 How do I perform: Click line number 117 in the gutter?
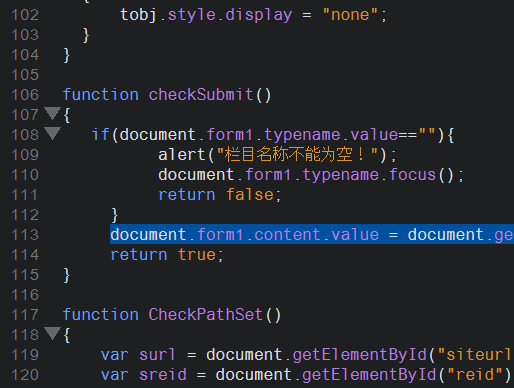coord(25,315)
